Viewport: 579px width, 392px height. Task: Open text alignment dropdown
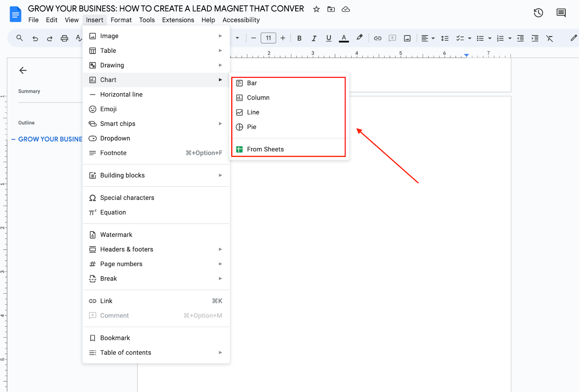[x=428, y=38]
